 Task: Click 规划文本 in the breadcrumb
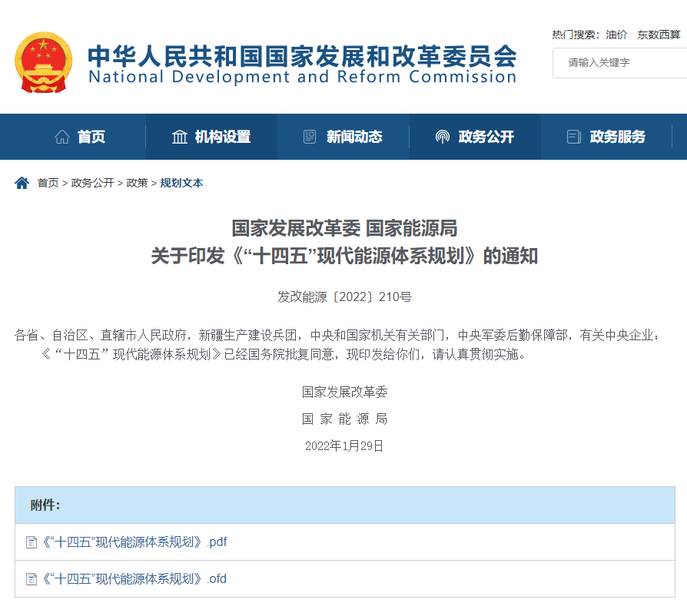point(181,183)
